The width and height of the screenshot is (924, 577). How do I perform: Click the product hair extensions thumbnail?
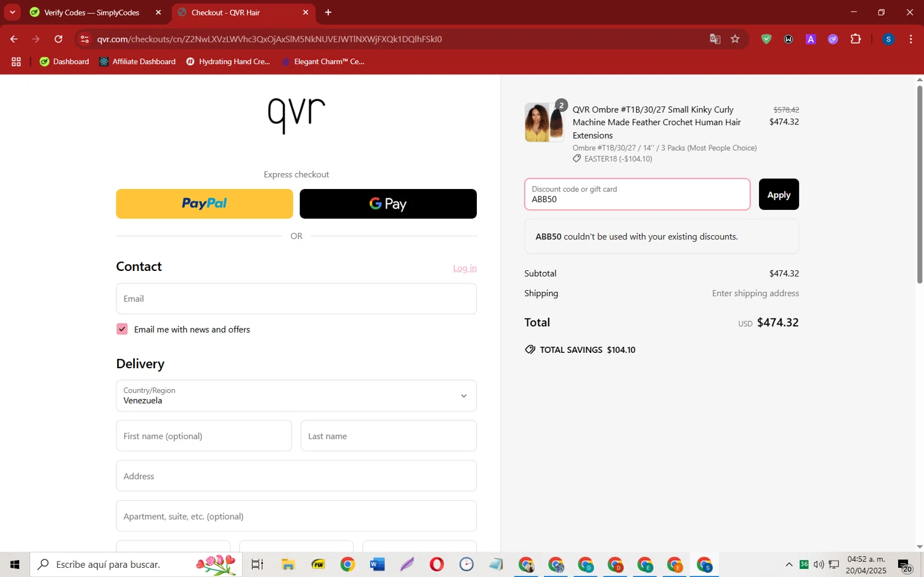tap(545, 123)
